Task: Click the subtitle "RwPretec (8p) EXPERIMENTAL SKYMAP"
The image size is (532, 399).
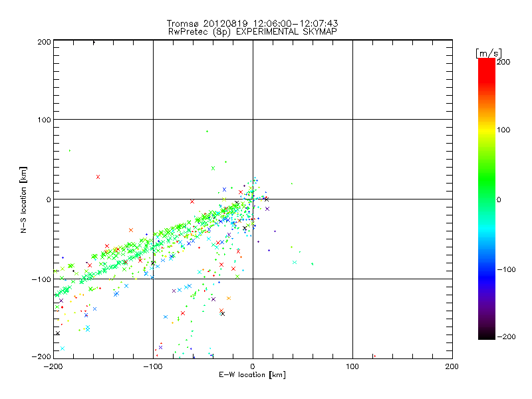Action: [252, 32]
